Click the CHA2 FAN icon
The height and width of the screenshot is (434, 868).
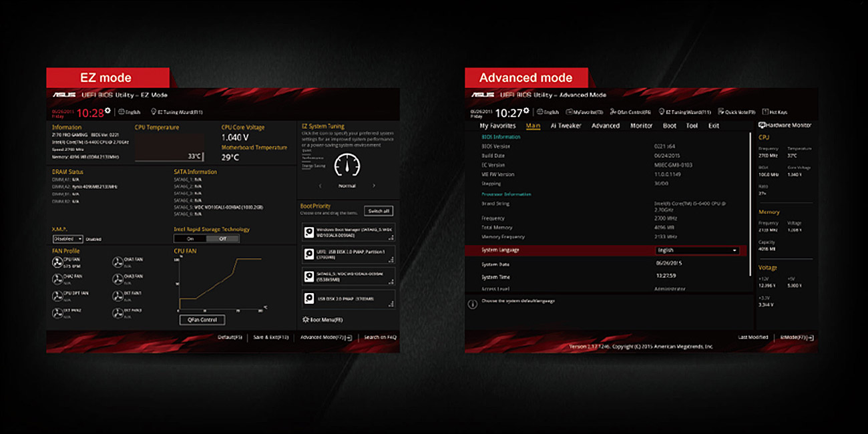click(x=57, y=278)
